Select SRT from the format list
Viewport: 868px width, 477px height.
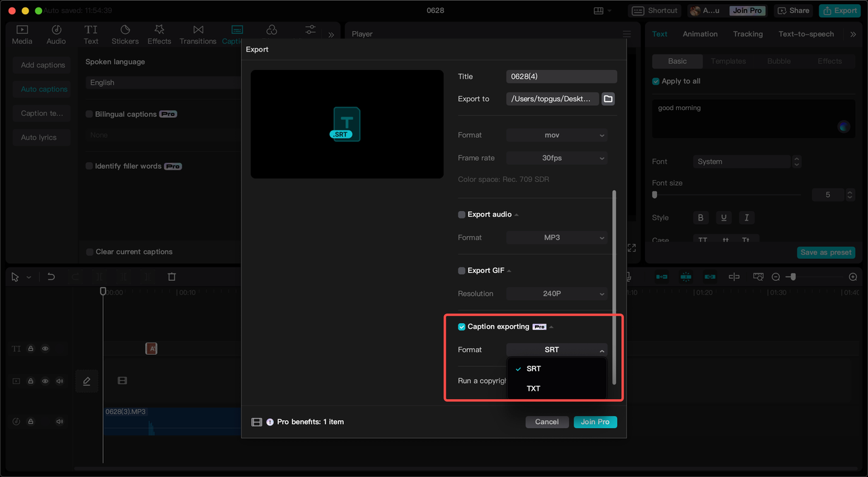(x=556, y=368)
